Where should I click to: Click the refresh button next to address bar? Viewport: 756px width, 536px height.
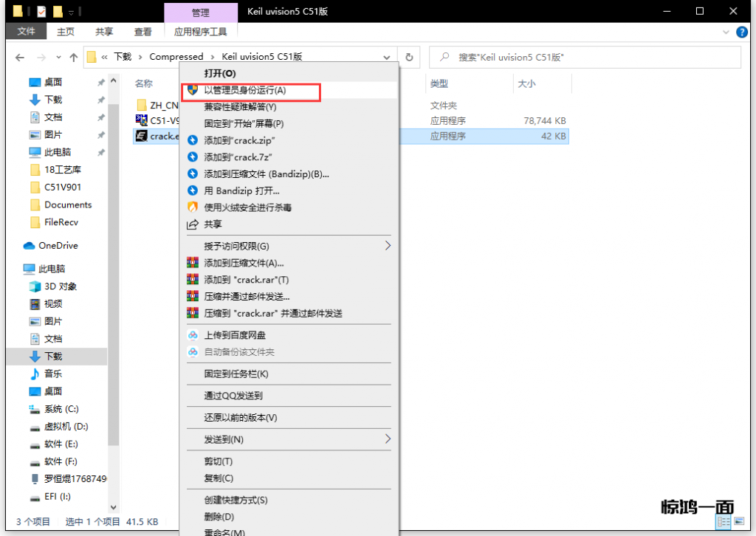[409, 57]
